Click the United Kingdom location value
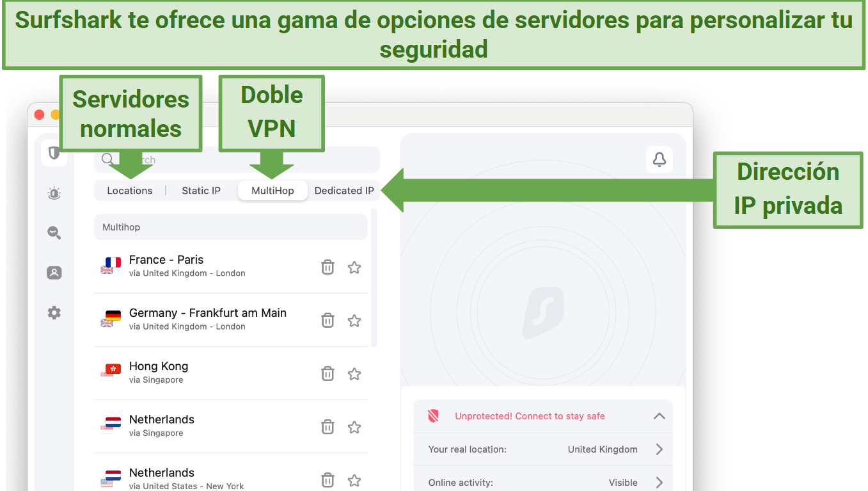 (603, 449)
